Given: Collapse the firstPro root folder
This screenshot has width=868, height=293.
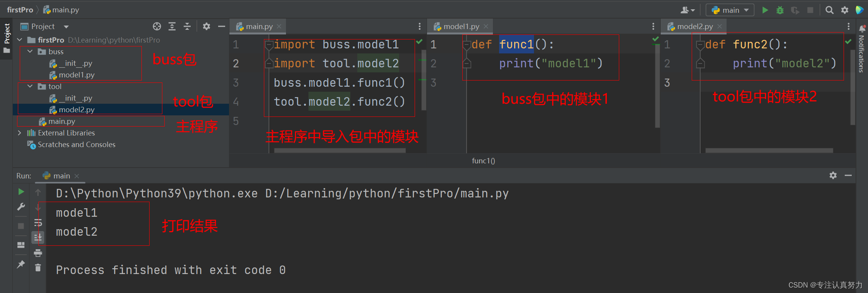Looking at the screenshot, I should (20, 40).
